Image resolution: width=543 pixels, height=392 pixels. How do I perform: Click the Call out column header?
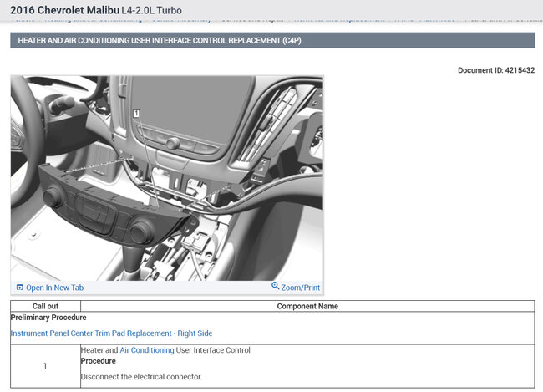45,306
